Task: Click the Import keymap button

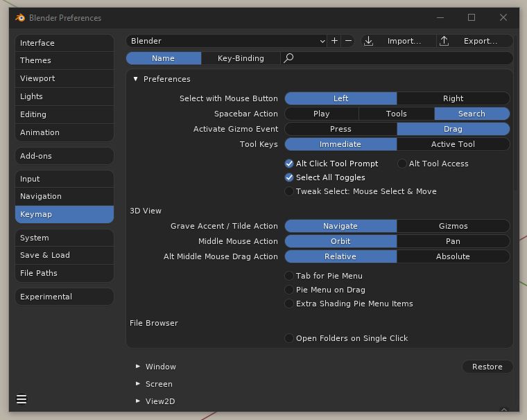Action: pos(399,41)
